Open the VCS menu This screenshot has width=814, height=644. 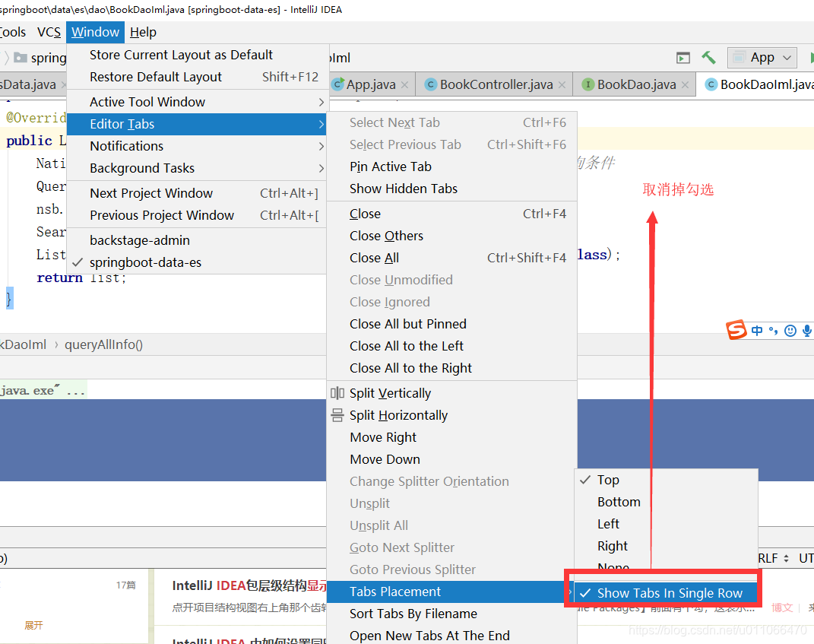[x=49, y=32]
